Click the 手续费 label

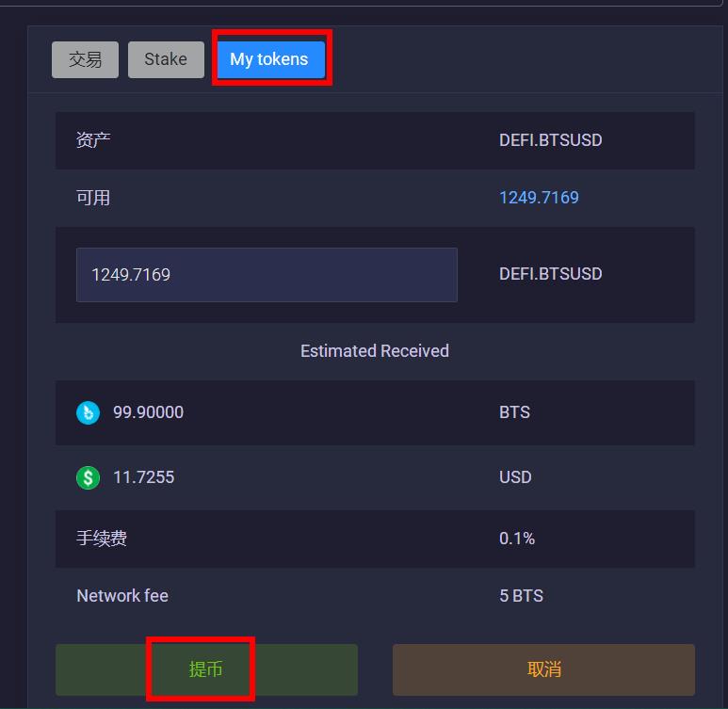[x=102, y=539]
